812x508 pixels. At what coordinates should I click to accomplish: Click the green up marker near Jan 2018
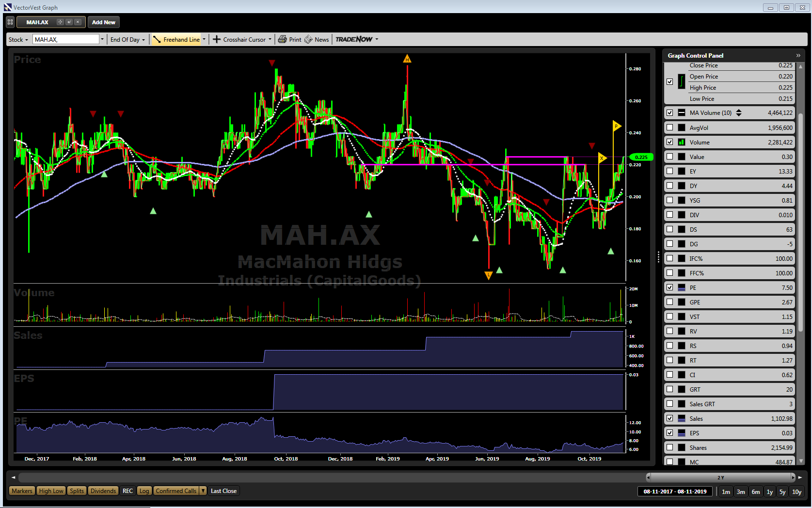(104, 174)
